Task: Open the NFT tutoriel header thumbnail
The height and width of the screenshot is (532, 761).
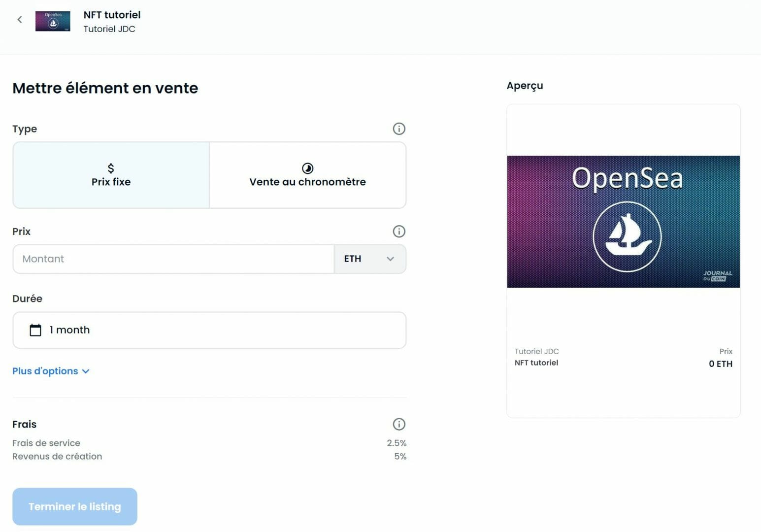Action: pos(53,21)
